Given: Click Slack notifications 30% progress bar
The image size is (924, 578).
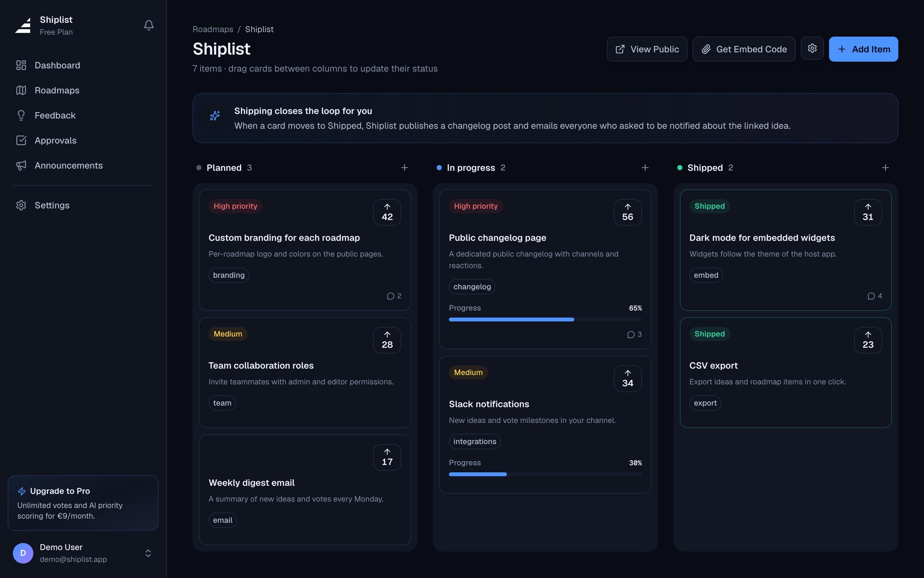Looking at the screenshot, I should 545,474.
